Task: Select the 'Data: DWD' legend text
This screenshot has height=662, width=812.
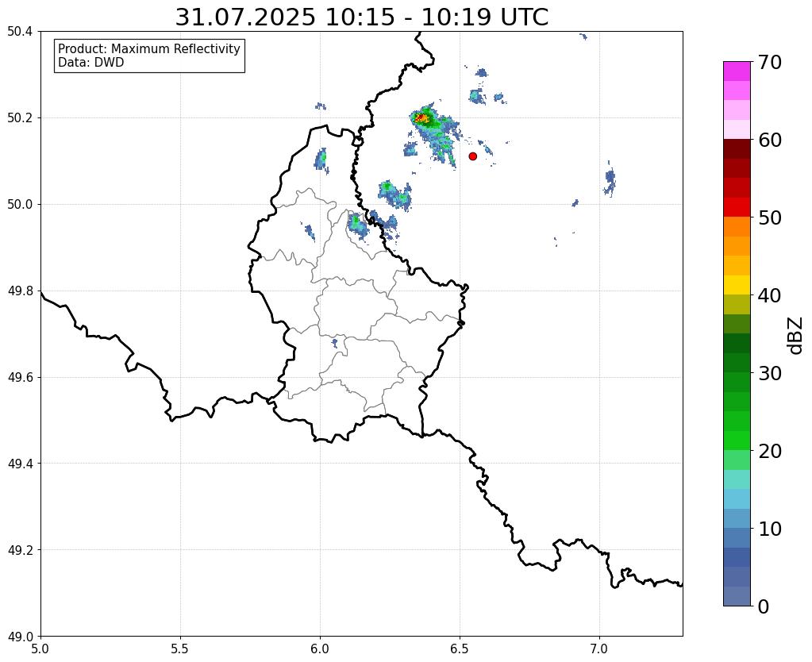Action: pyautogui.click(x=91, y=63)
